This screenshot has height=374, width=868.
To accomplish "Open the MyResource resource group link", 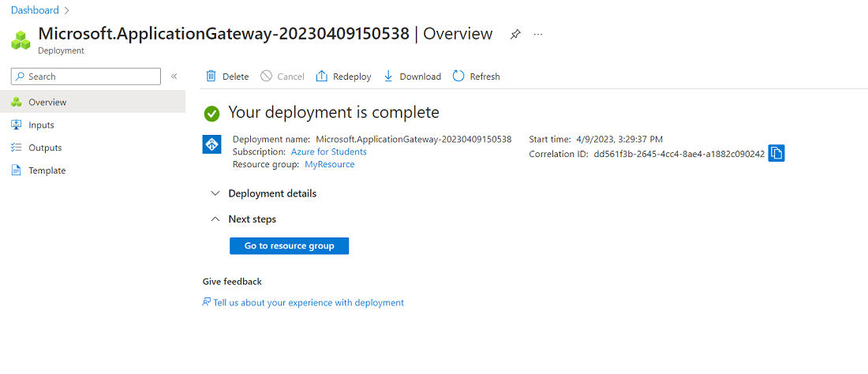I will (x=330, y=164).
